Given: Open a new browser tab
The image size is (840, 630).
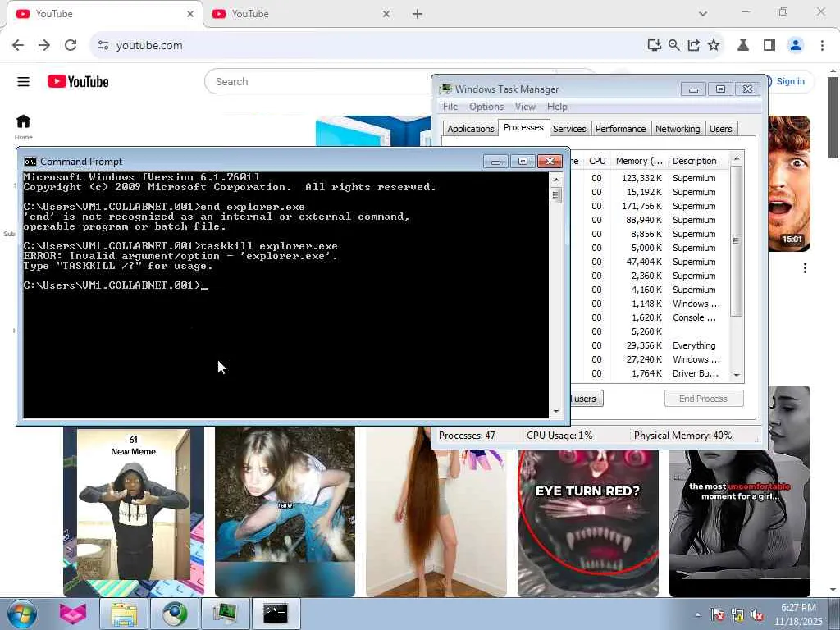Looking at the screenshot, I should coord(418,14).
